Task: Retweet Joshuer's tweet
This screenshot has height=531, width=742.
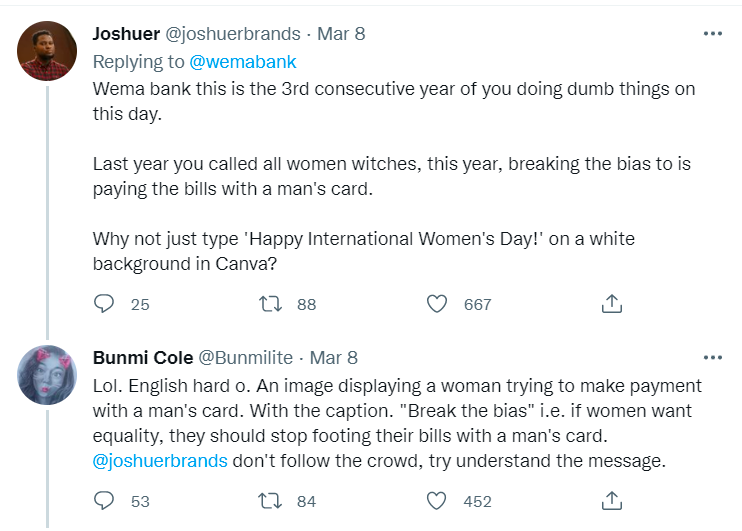Action: (269, 303)
